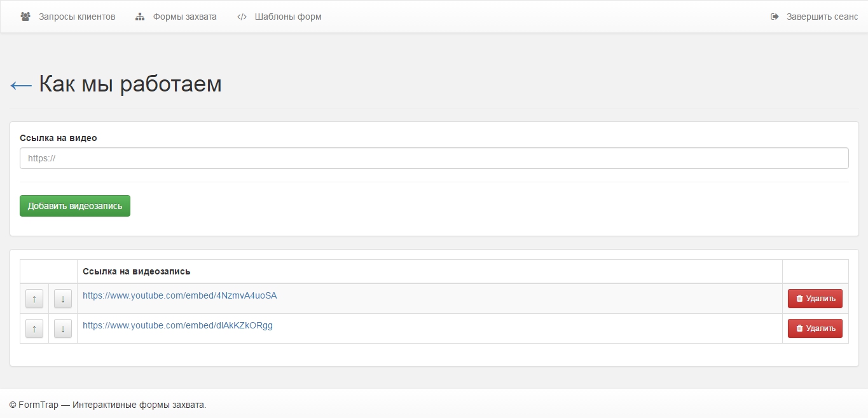This screenshot has width=868, height=418.
Task: Move the dlAkKZkORgg video up
Action: pyautogui.click(x=34, y=328)
